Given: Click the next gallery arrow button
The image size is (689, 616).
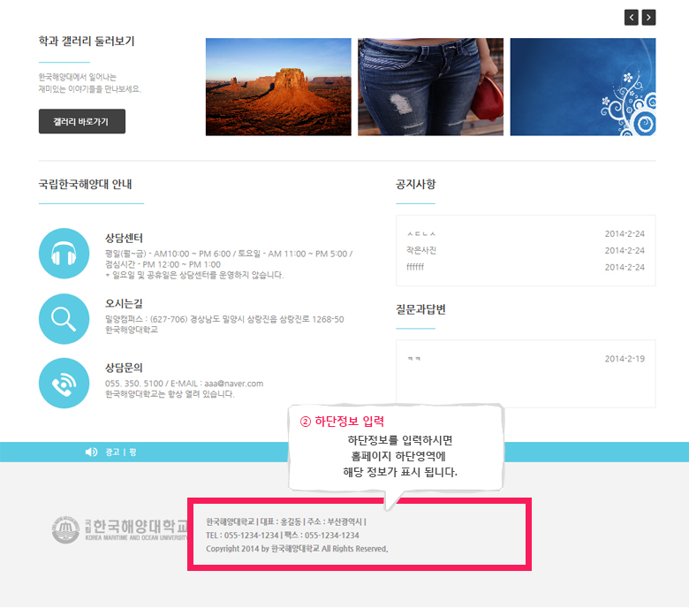Looking at the screenshot, I should click(x=648, y=18).
